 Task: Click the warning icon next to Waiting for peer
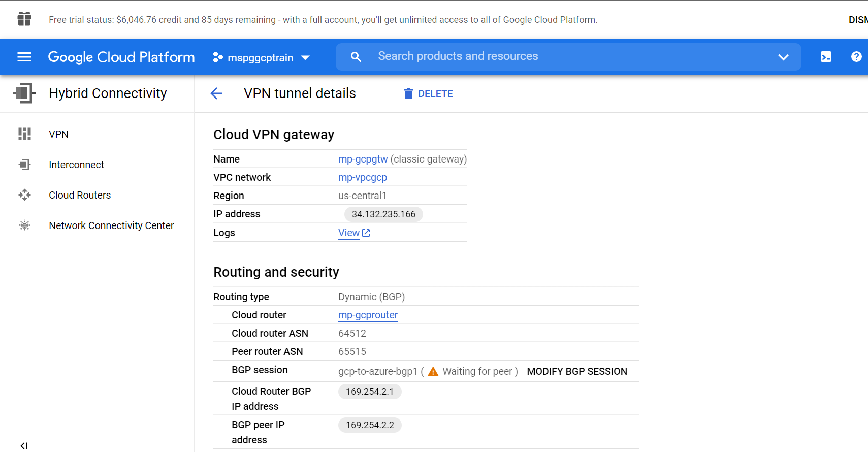tap(432, 371)
